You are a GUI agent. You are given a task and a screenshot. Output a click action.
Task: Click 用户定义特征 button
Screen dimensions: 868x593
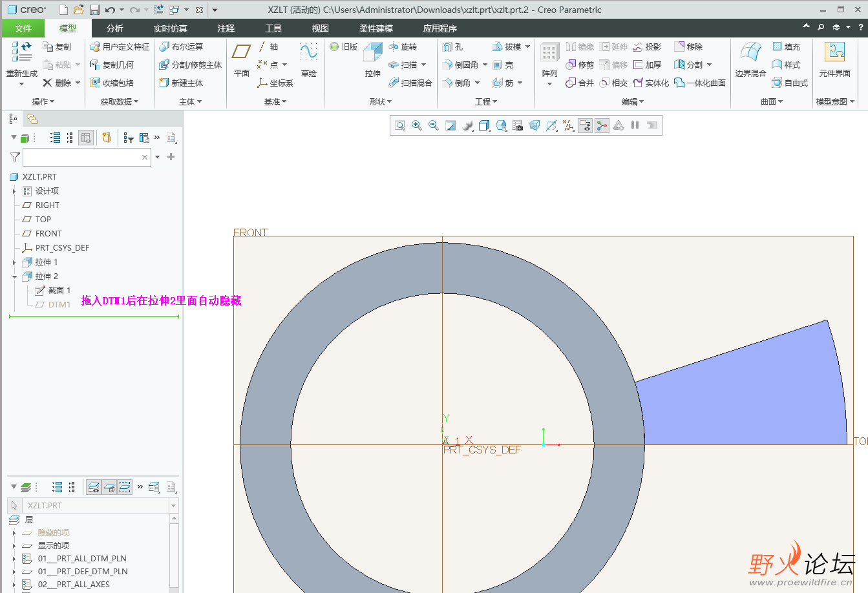click(120, 47)
